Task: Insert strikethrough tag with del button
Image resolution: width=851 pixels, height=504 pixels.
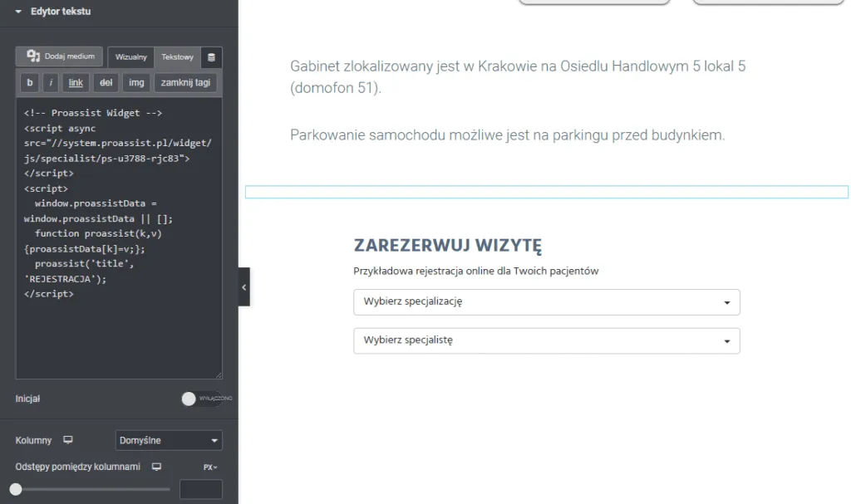Action: [x=106, y=82]
